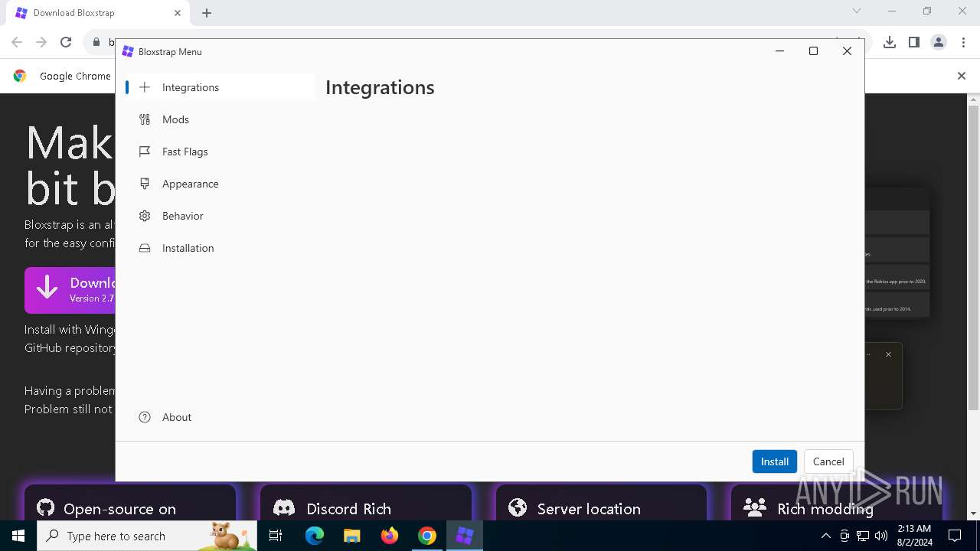Click the Discord Rich card
The width and height of the screenshot is (980, 551).
pyautogui.click(x=366, y=503)
